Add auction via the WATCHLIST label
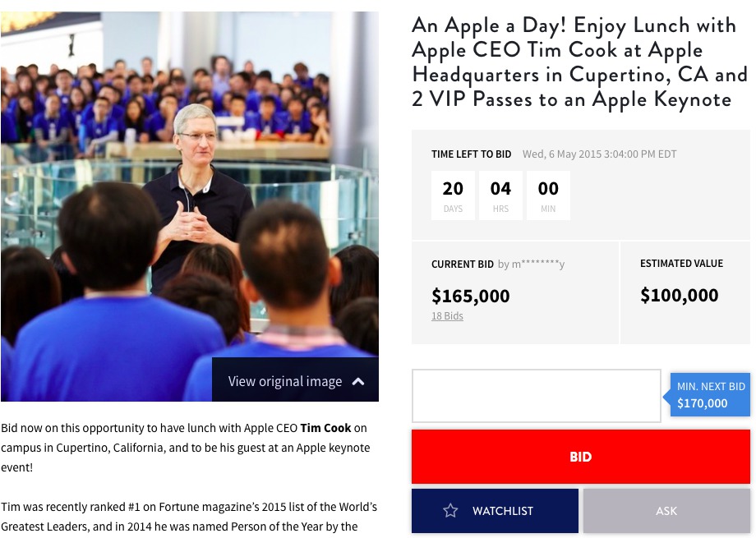 coord(503,511)
